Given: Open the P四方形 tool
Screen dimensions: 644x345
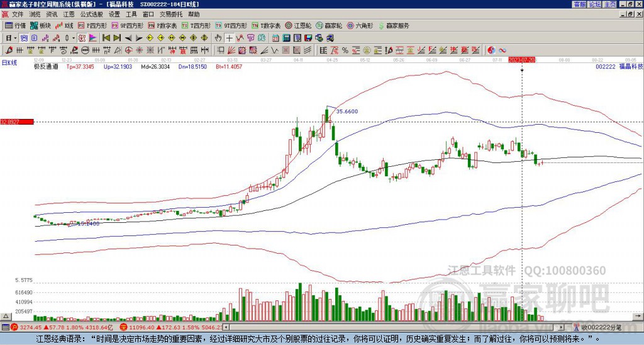Looking at the screenshot, I should click(92, 25).
